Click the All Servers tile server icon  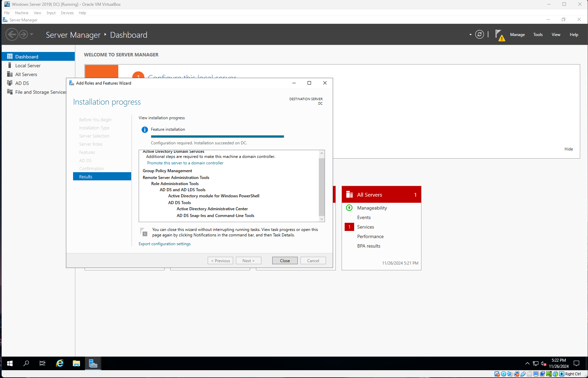click(x=349, y=194)
